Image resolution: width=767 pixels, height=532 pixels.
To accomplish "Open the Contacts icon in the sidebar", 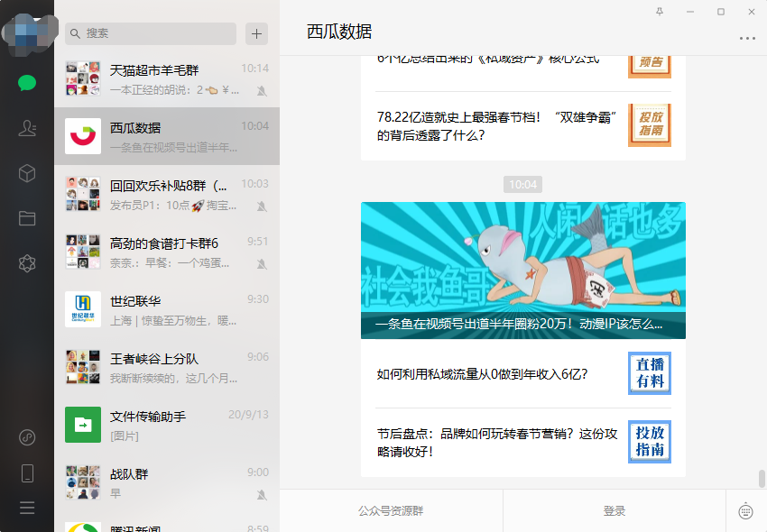I will coord(27,128).
